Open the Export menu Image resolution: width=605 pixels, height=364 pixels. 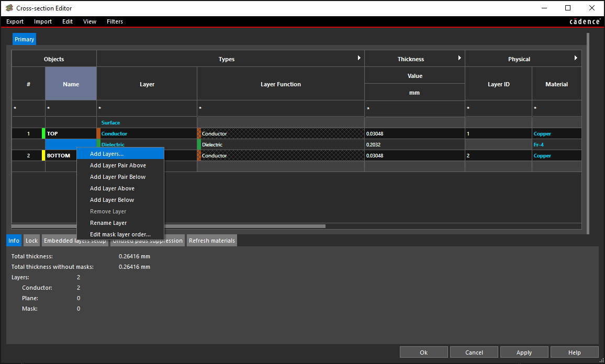[15, 21]
